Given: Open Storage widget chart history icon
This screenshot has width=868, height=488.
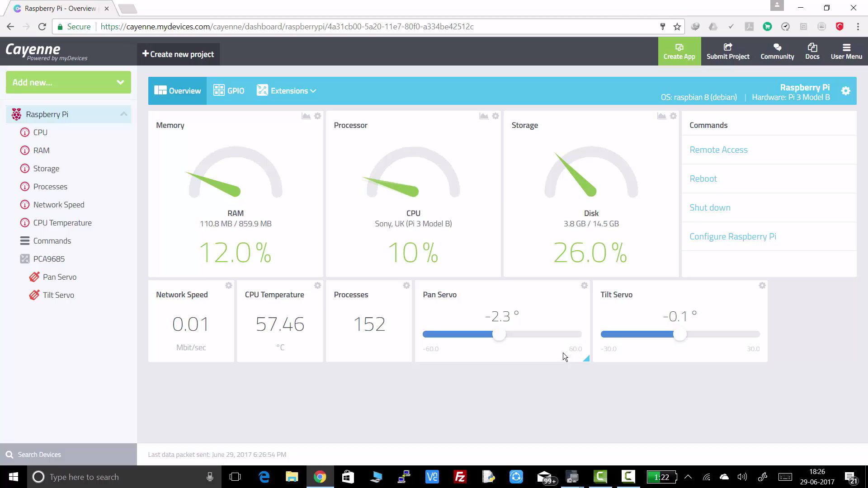Looking at the screenshot, I should pyautogui.click(x=661, y=116).
